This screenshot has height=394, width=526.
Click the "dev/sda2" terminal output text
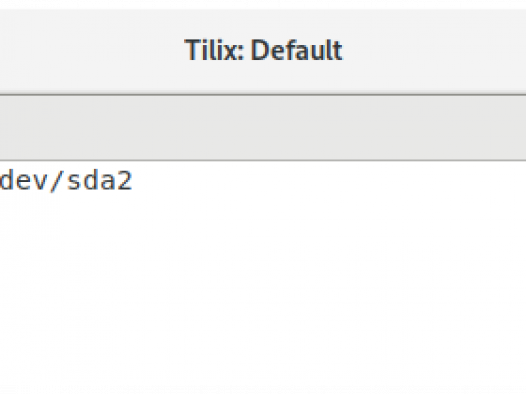pos(66,181)
